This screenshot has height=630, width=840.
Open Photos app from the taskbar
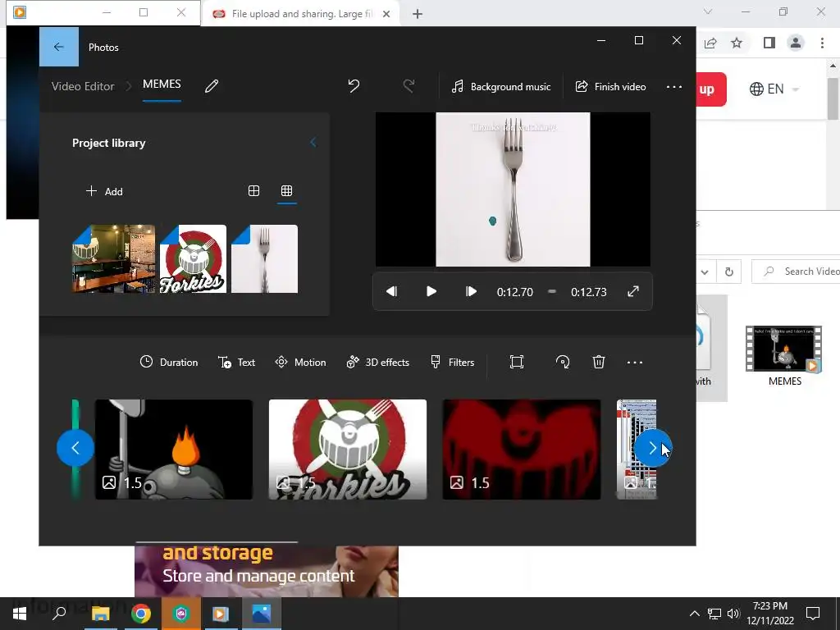262,614
